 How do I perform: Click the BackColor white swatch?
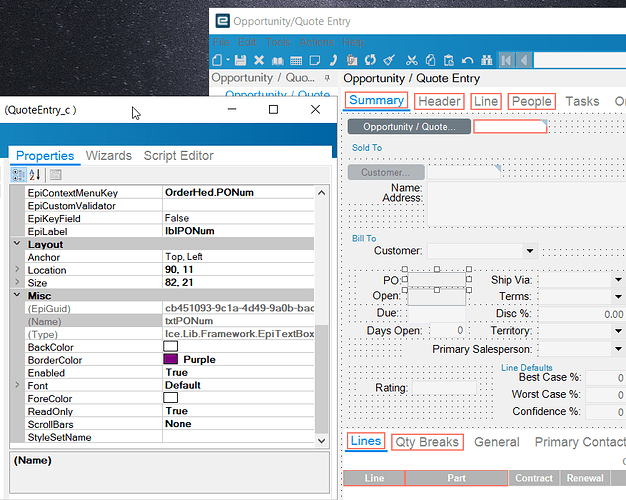click(170, 346)
